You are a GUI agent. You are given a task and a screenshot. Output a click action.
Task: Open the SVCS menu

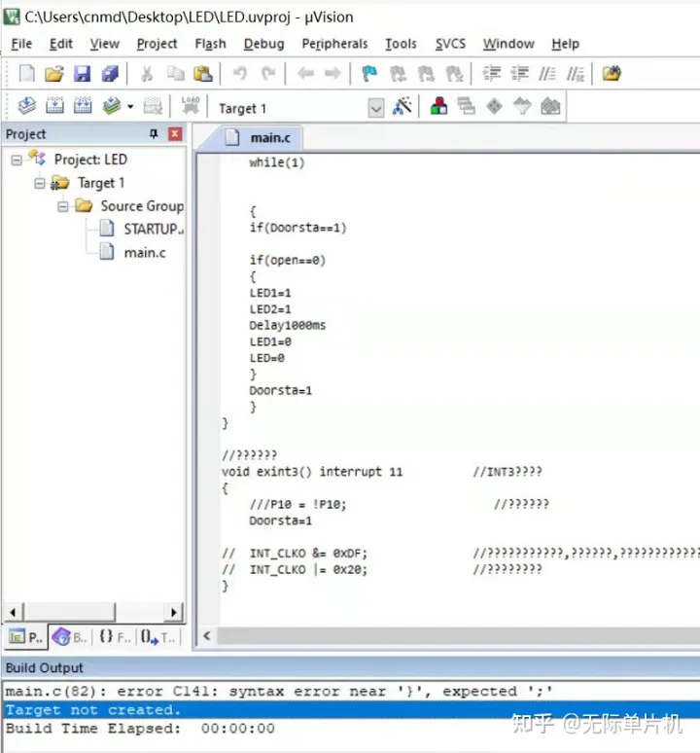pyautogui.click(x=450, y=44)
